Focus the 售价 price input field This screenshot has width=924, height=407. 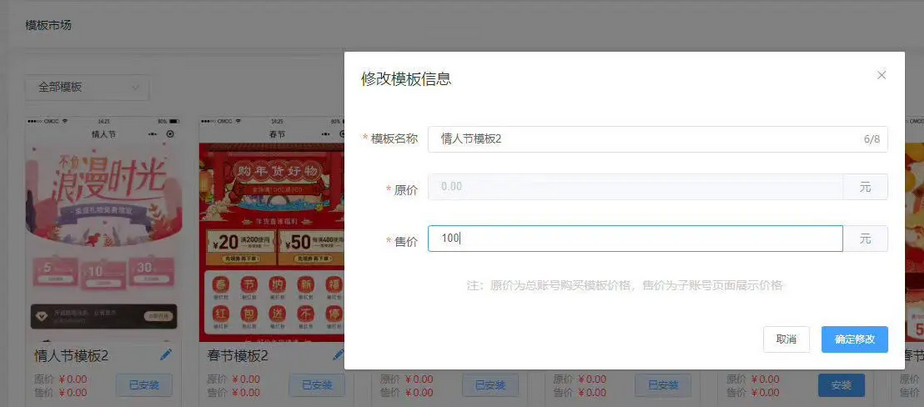(635, 239)
